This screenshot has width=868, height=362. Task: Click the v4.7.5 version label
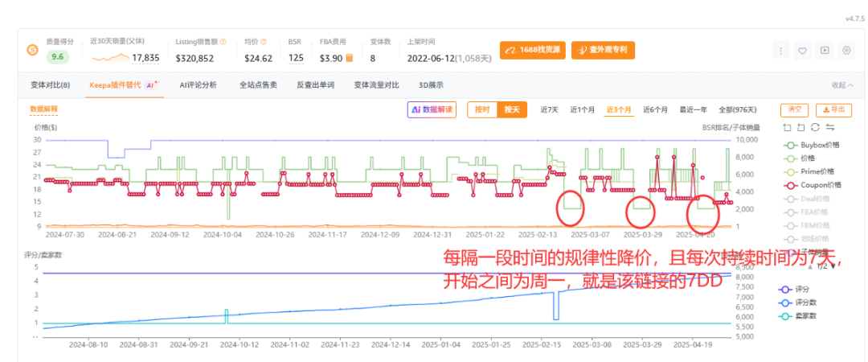coord(854,19)
